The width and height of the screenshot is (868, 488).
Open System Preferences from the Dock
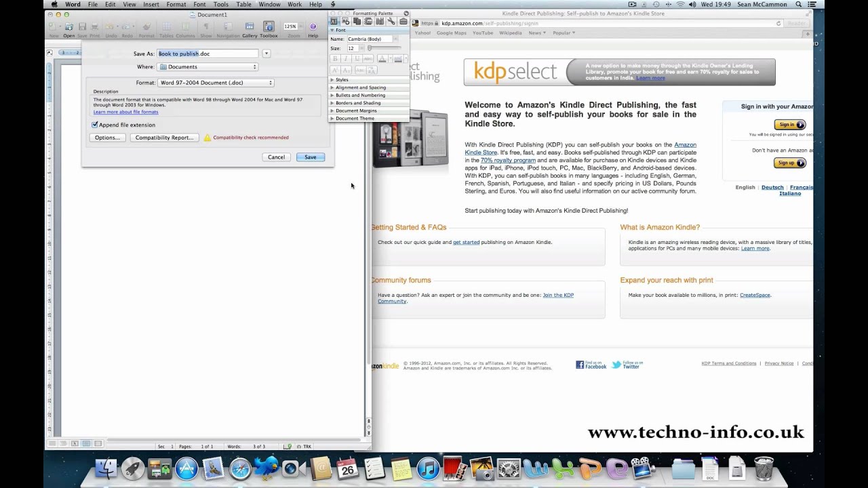508,468
